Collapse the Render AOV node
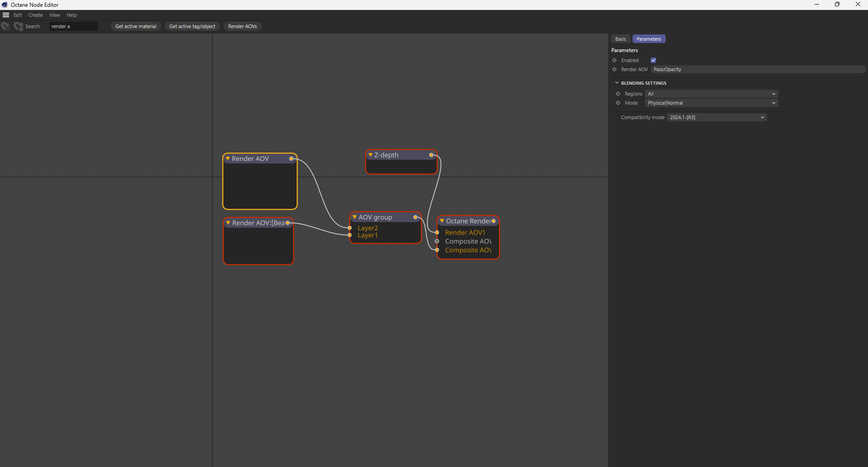Viewport: 868px width, 467px height. [x=228, y=159]
